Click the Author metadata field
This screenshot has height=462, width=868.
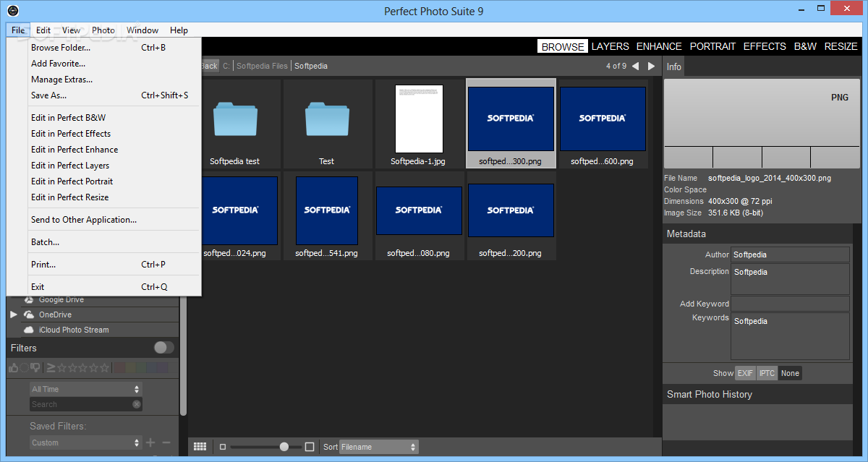pos(790,254)
